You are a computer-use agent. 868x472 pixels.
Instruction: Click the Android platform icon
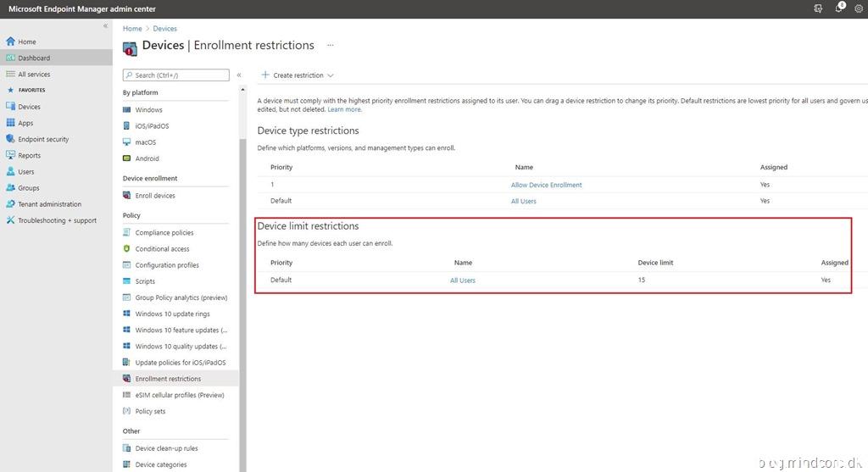126,158
